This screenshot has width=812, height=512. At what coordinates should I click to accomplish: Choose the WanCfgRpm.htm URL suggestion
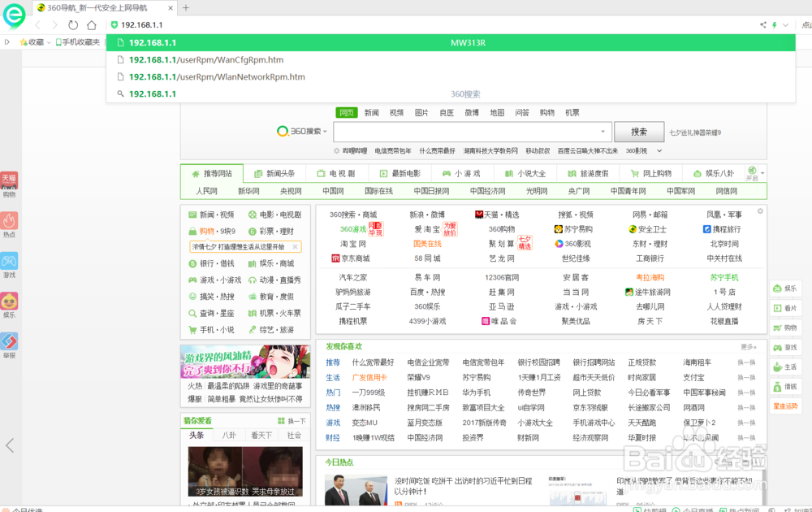pyautogui.click(x=451, y=59)
